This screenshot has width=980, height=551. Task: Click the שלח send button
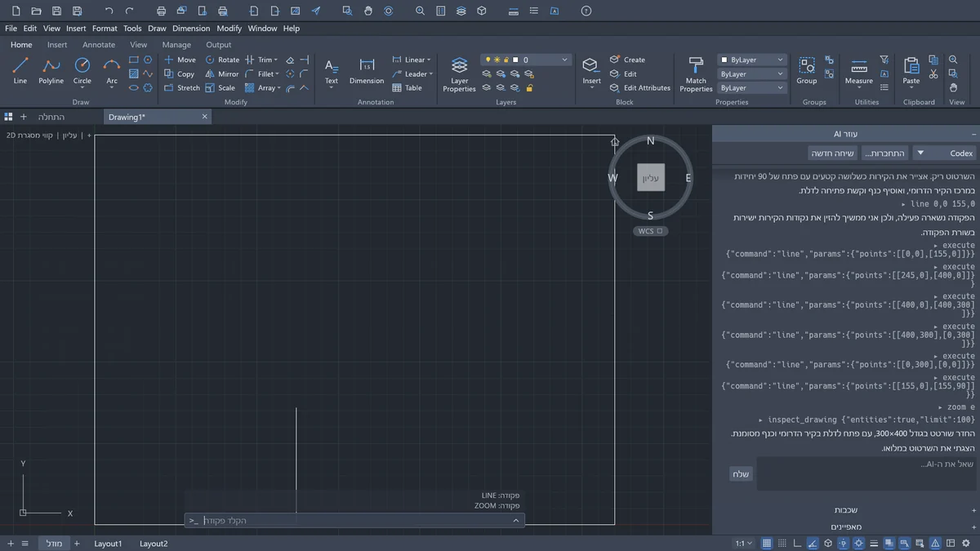(x=741, y=474)
